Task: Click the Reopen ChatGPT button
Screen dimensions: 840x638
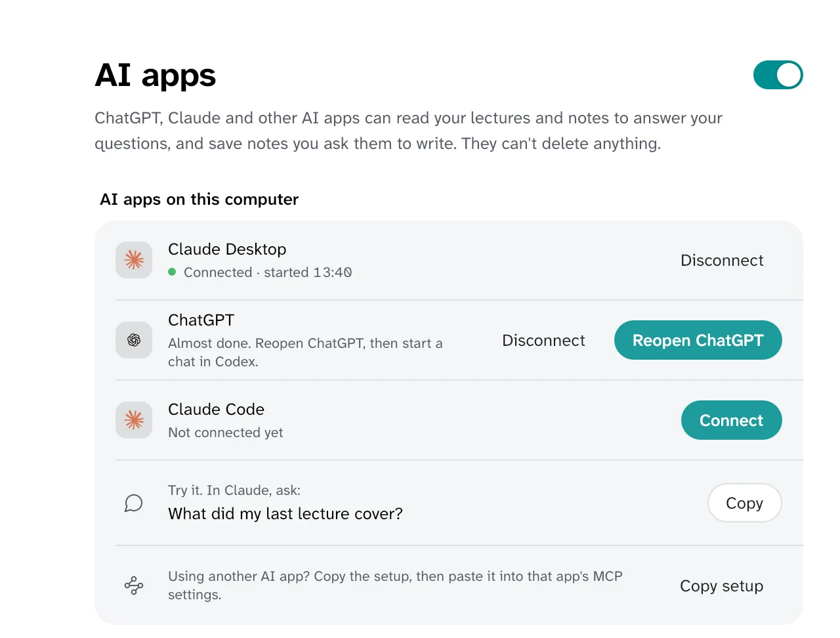Action: pyautogui.click(x=698, y=340)
